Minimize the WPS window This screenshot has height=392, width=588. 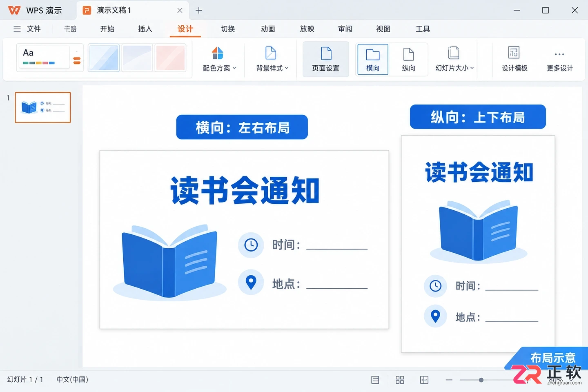pyautogui.click(x=517, y=10)
